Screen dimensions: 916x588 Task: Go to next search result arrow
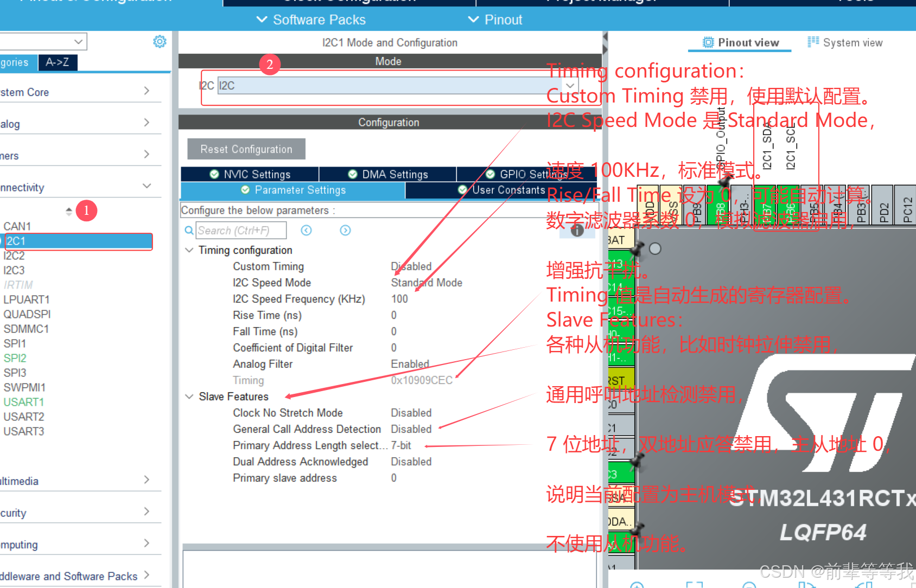point(345,231)
